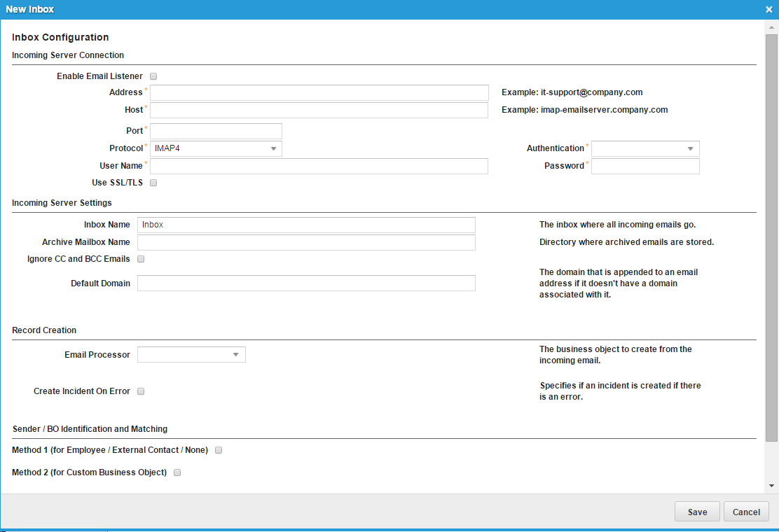Click the Address input field
Image resolution: width=779 pixels, height=532 pixels.
point(319,92)
